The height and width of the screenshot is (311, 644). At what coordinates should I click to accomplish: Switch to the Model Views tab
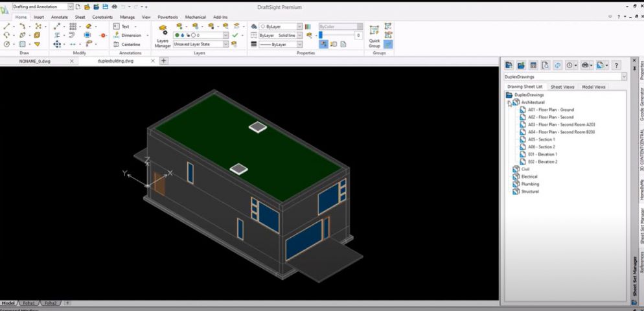593,87
